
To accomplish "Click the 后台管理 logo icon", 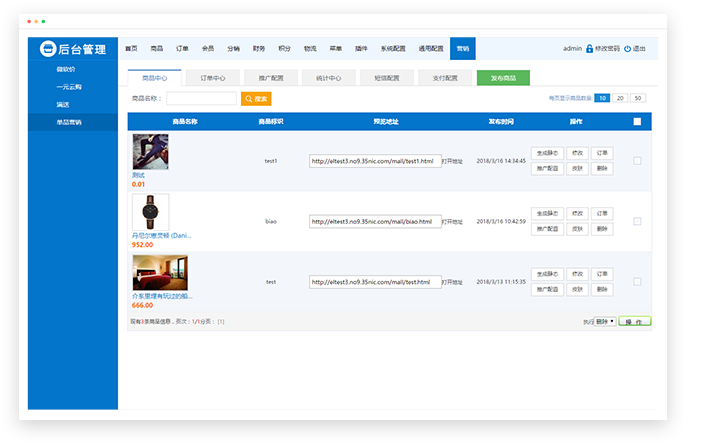I will (47, 48).
